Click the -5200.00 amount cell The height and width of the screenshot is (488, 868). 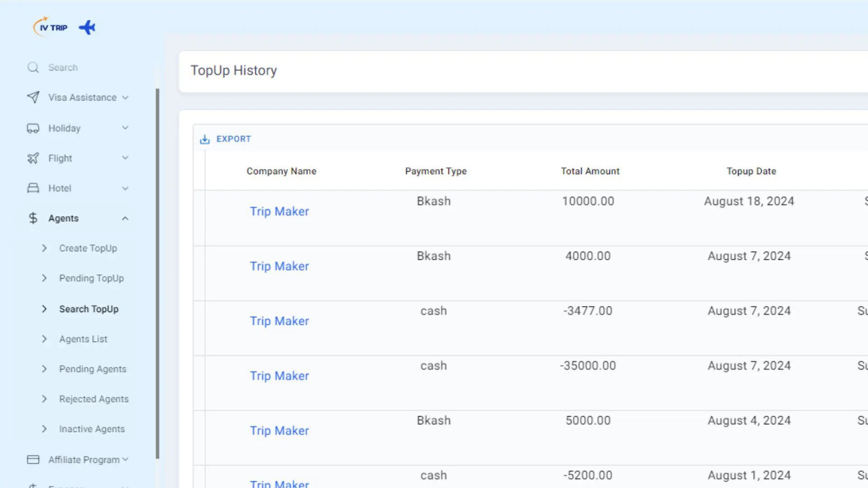coord(588,475)
